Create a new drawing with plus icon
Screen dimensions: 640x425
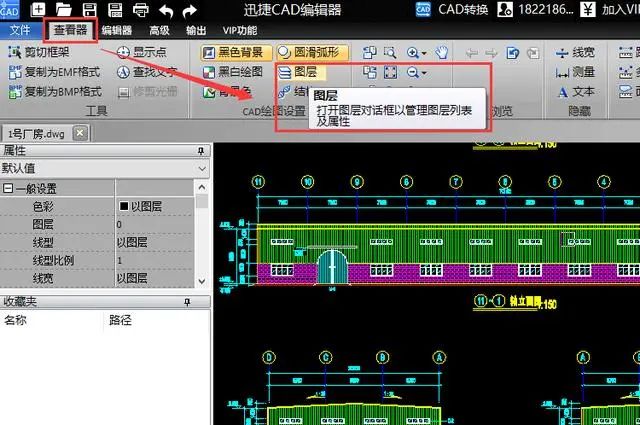(x=37, y=9)
